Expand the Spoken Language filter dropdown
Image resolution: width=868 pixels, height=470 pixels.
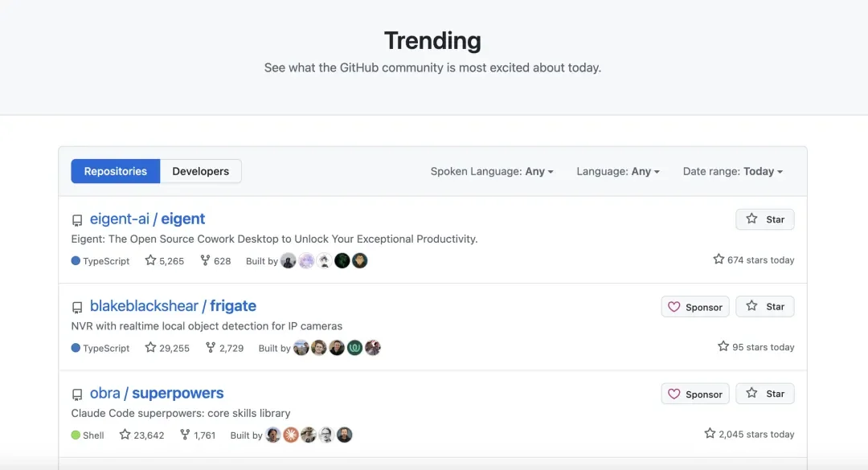pos(492,171)
